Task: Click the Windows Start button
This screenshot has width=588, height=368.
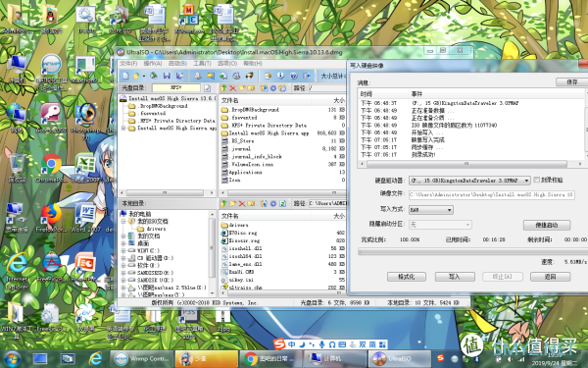Action: tap(13, 359)
